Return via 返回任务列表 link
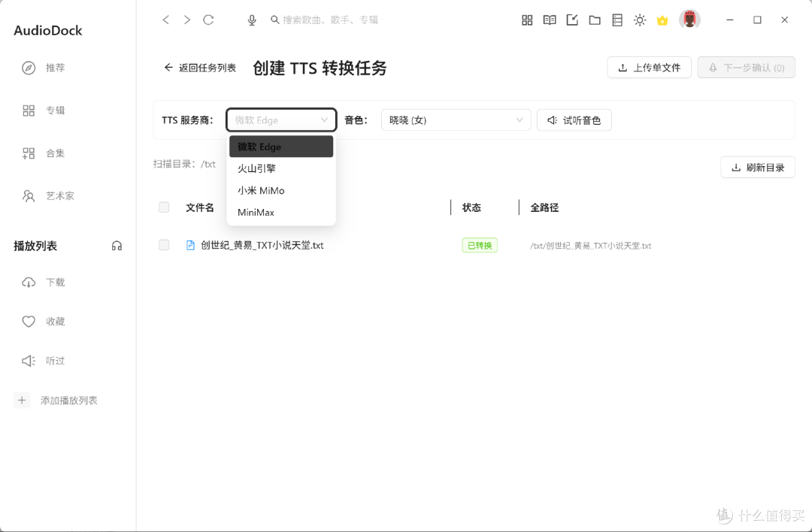This screenshot has width=812, height=532. coord(200,68)
